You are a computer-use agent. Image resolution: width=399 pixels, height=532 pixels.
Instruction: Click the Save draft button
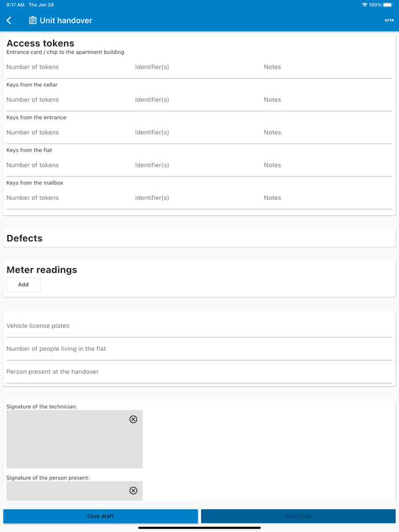[100, 516]
